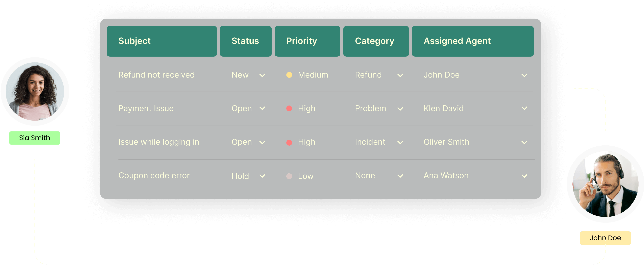Click red High priority dot for Payment Issue
Screen dimensions: 644x265
pos(289,108)
